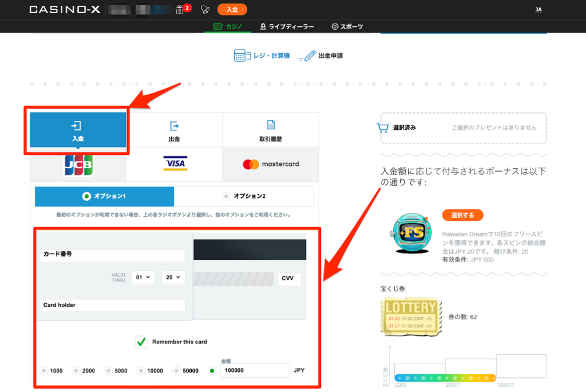586x392 pixels.
Task: Select the オプション1 radio button
Action: point(86,196)
